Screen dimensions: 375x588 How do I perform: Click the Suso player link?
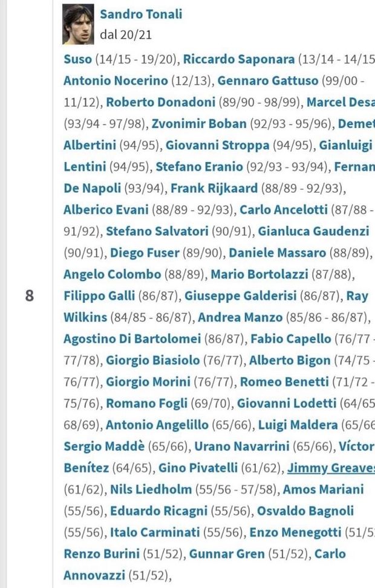point(78,59)
